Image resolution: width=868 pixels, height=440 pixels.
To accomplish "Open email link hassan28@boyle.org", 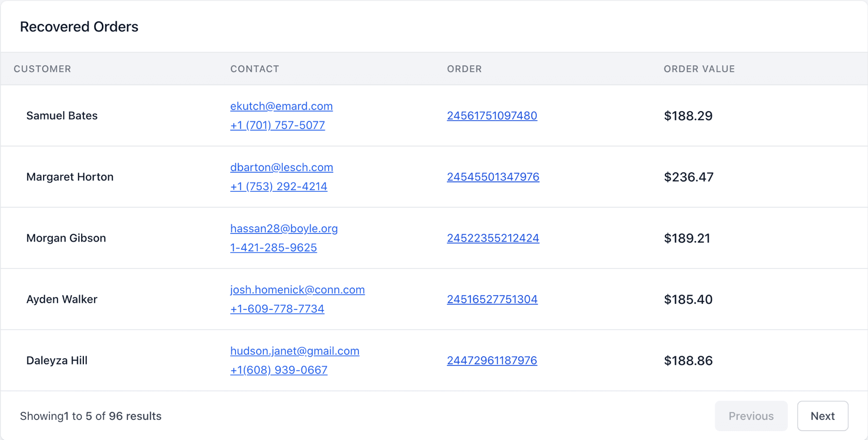I will point(284,228).
